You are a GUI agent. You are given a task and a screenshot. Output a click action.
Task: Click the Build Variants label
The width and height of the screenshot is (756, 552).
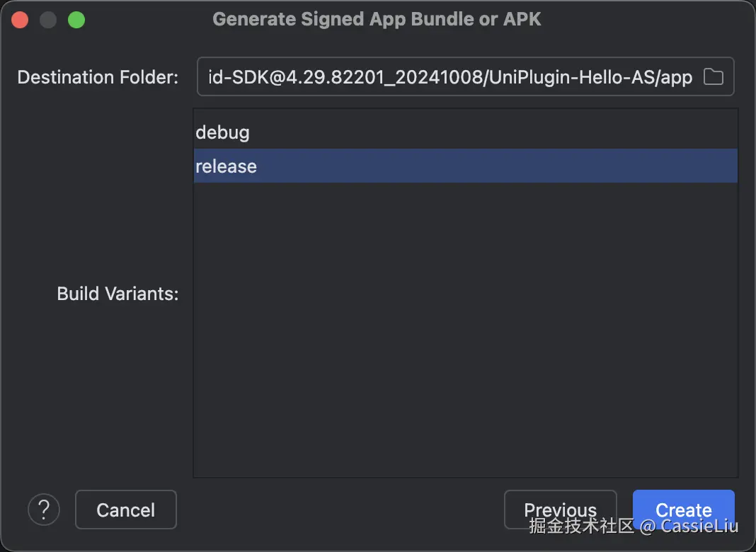pyautogui.click(x=118, y=294)
